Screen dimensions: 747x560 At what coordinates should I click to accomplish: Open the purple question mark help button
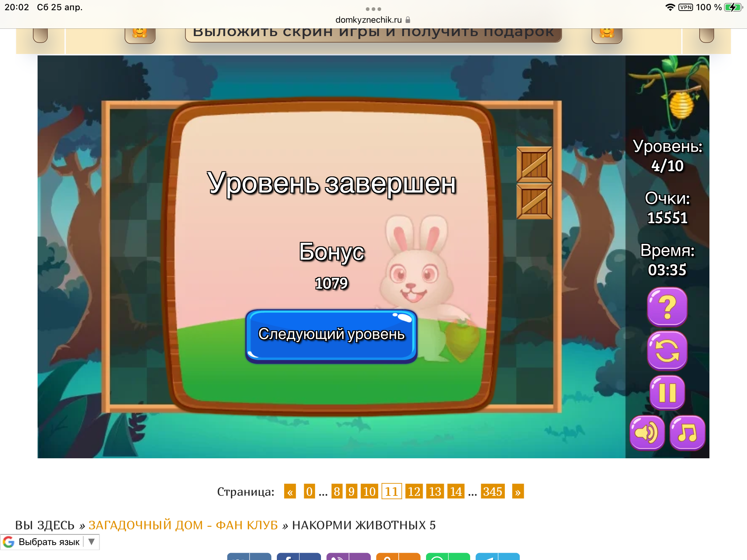point(667,307)
